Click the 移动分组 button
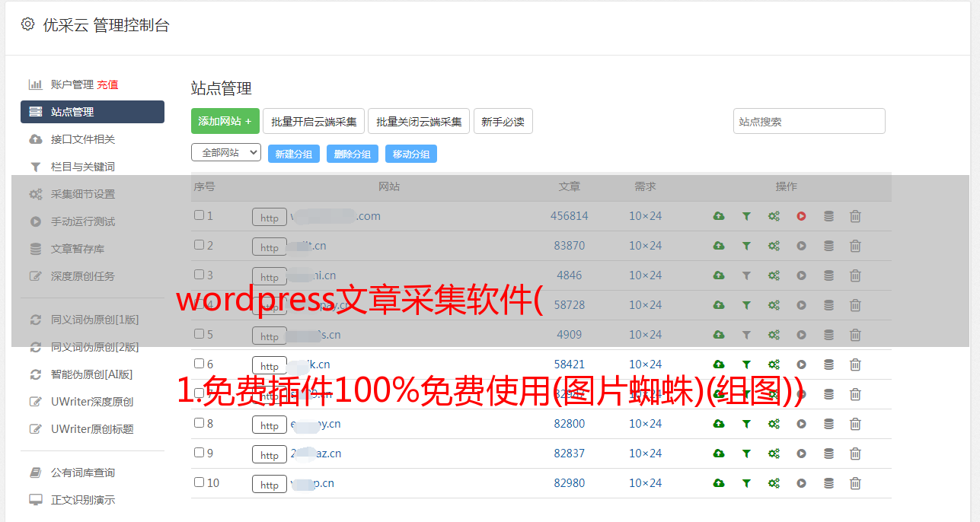The height and width of the screenshot is (522, 980). tap(411, 154)
